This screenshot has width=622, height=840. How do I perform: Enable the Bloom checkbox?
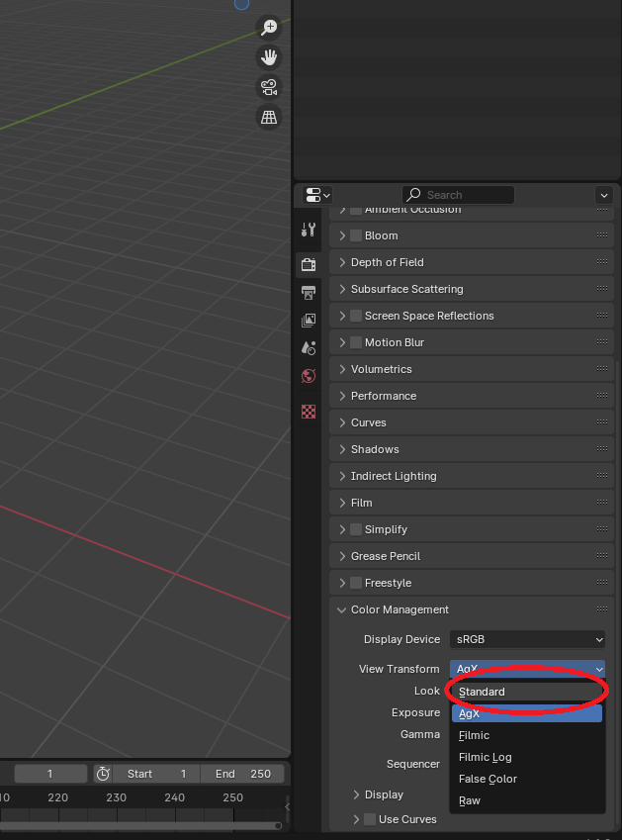point(356,235)
